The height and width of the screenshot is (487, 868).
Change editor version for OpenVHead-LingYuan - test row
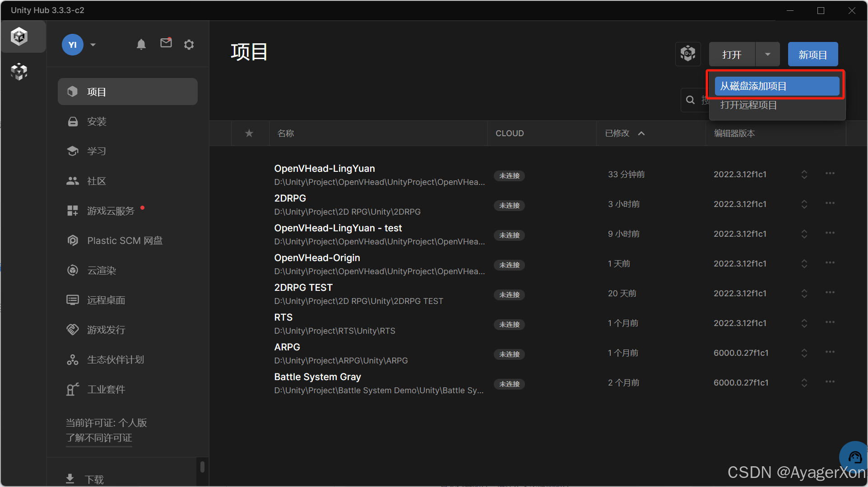804,234
